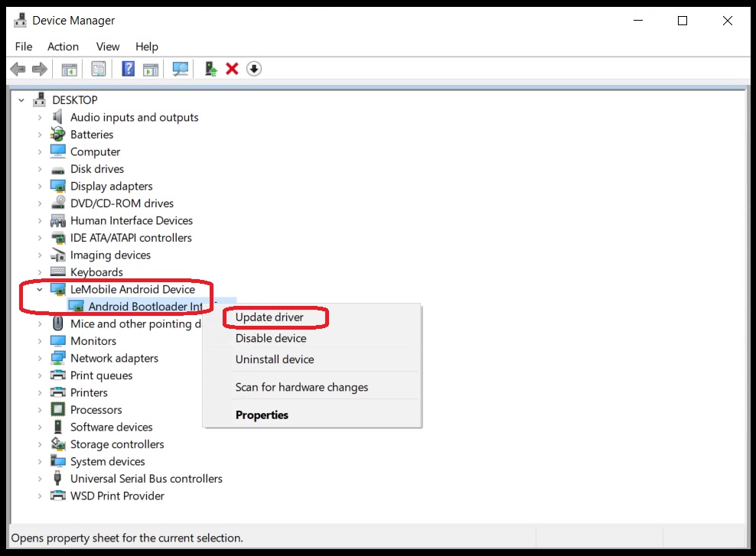
Task: Select the Printers category row
Action: point(79,392)
